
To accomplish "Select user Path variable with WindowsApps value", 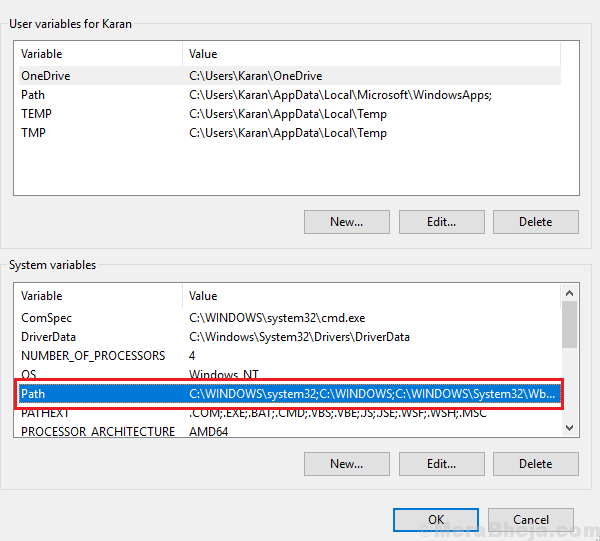I will pos(290,95).
